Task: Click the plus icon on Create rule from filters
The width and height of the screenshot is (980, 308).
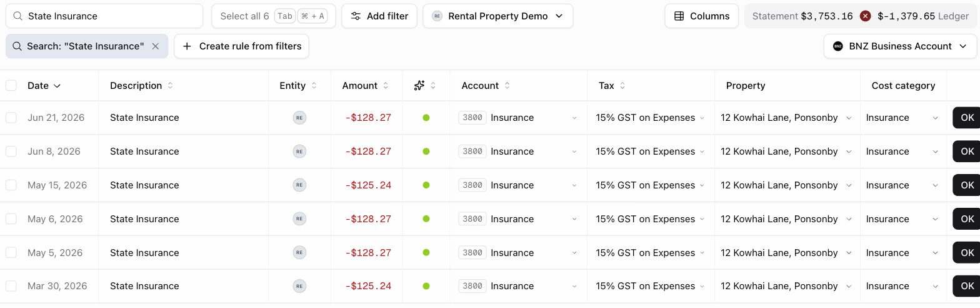Action: coord(187,46)
